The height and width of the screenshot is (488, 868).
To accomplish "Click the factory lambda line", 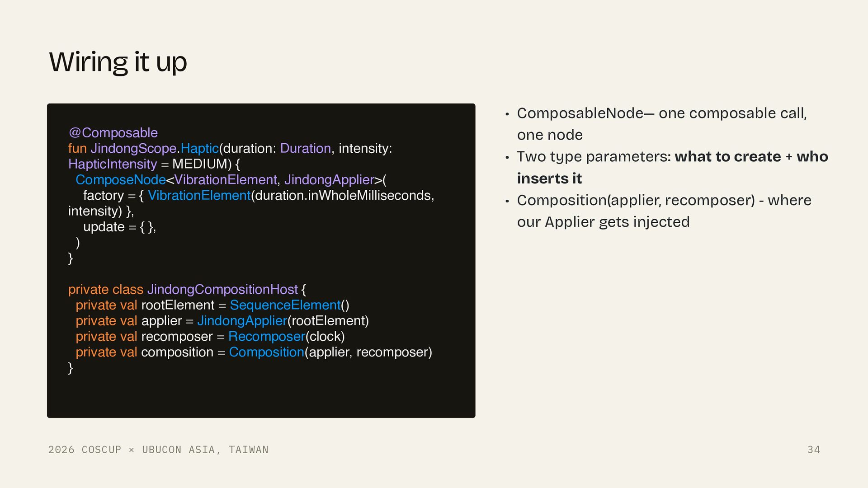I will tap(259, 195).
